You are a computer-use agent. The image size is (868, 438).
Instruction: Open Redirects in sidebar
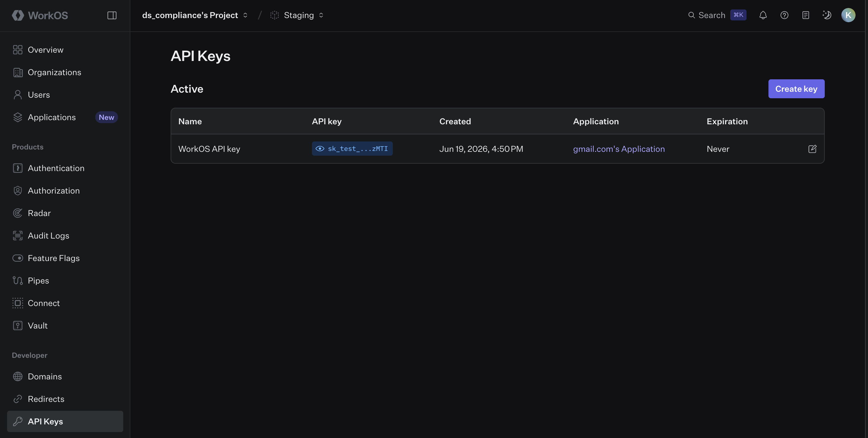tap(65, 399)
